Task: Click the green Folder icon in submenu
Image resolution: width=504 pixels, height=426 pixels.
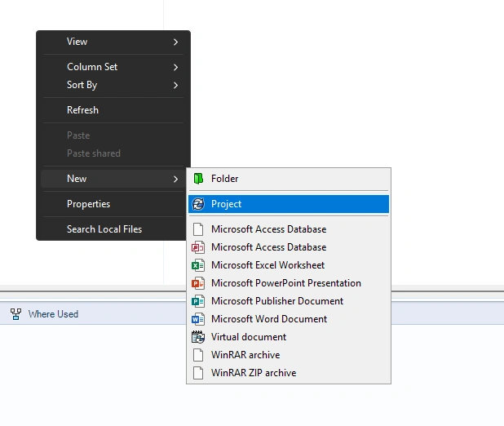Action: point(197,179)
